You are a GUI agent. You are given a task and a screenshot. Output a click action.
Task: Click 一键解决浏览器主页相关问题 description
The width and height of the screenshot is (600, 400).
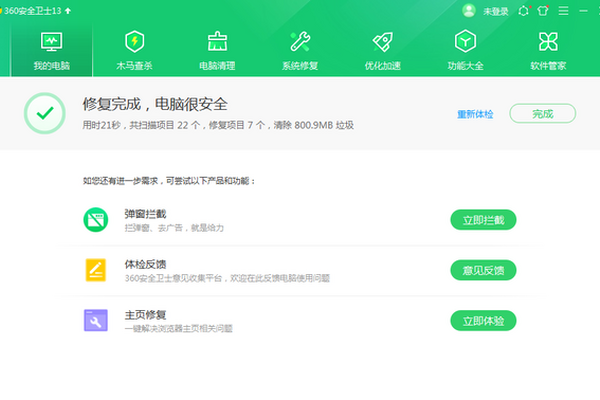coord(179,328)
